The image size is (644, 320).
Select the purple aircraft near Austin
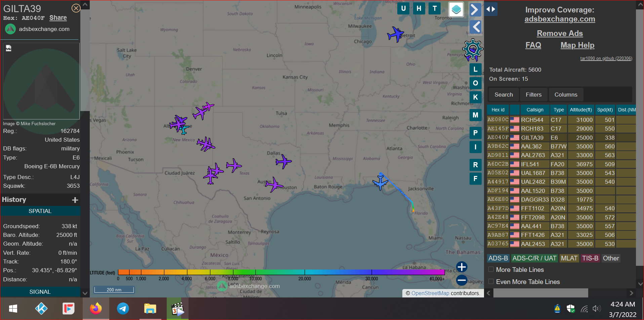click(274, 185)
